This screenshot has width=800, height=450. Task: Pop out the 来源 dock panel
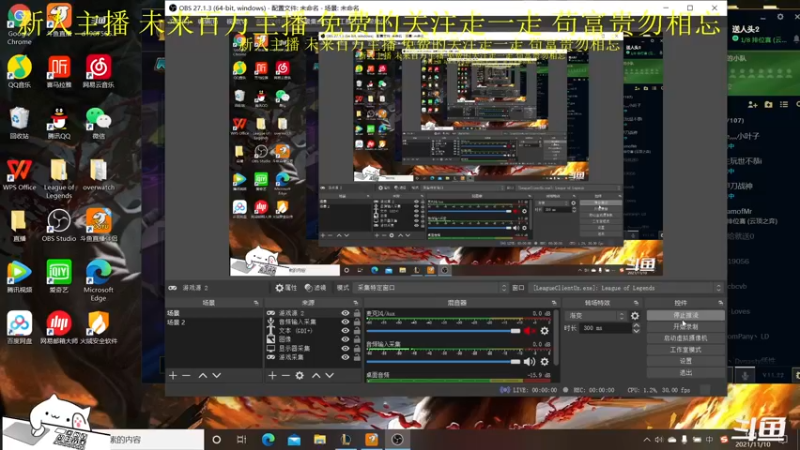click(x=356, y=303)
